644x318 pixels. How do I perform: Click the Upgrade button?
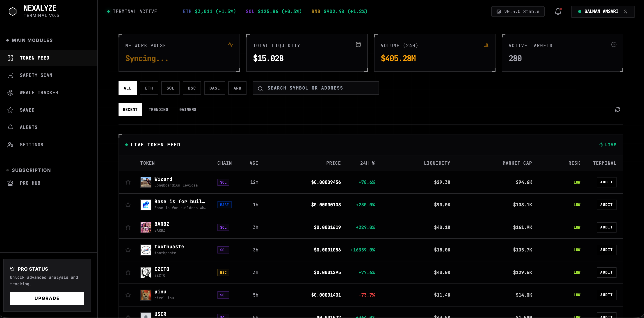[47, 298]
